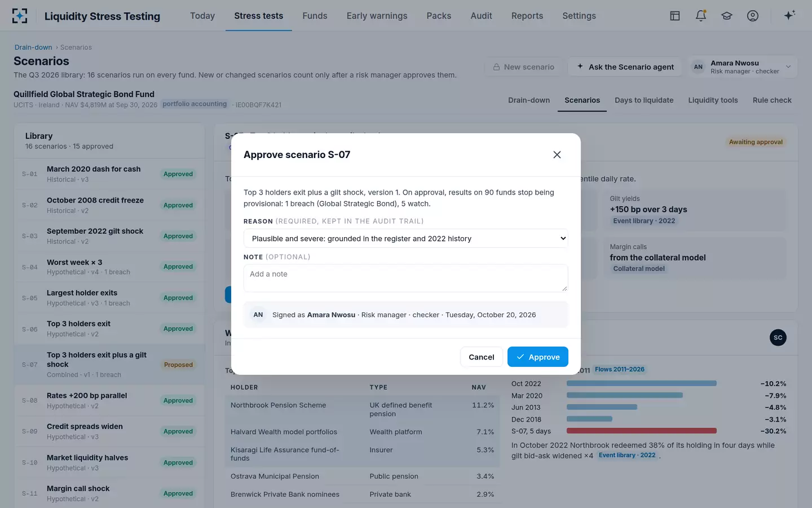
Task: Close the Approve scenario S-07 dialog
Action: pyautogui.click(x=557, y=155)
